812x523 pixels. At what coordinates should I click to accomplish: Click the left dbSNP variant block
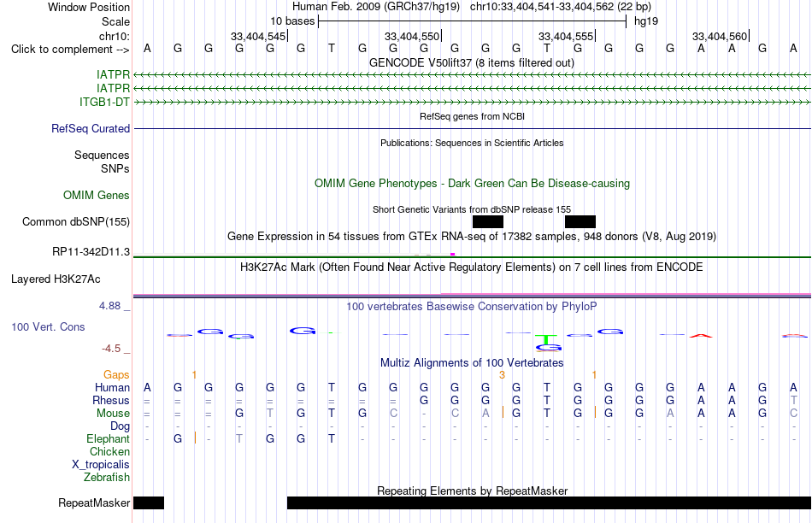(x=488, y=221)
